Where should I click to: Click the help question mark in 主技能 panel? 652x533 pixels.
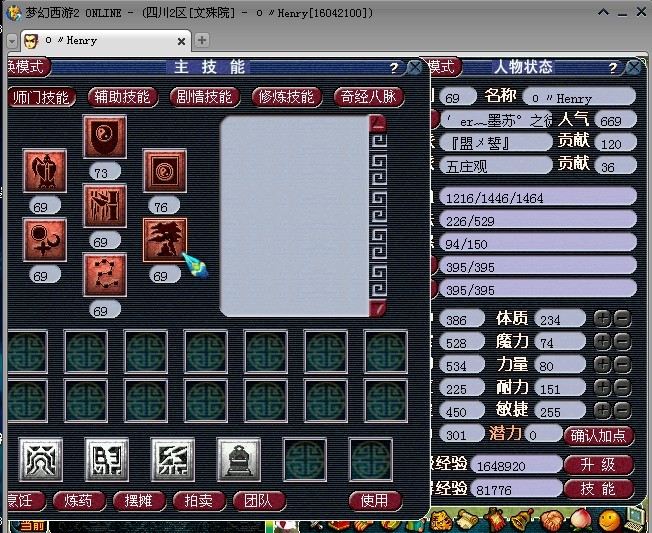pos(394,68)
